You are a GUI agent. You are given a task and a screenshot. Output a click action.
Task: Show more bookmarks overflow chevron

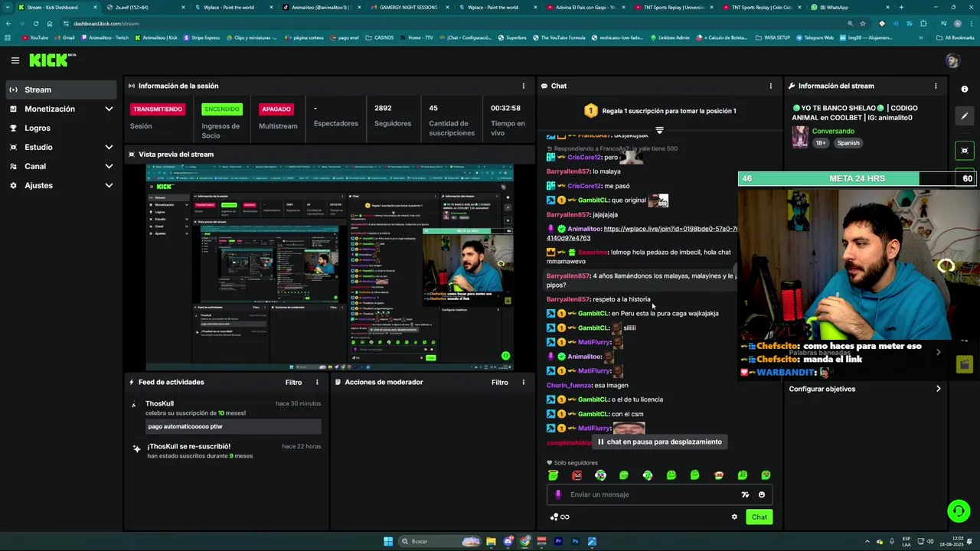[920, 37]
